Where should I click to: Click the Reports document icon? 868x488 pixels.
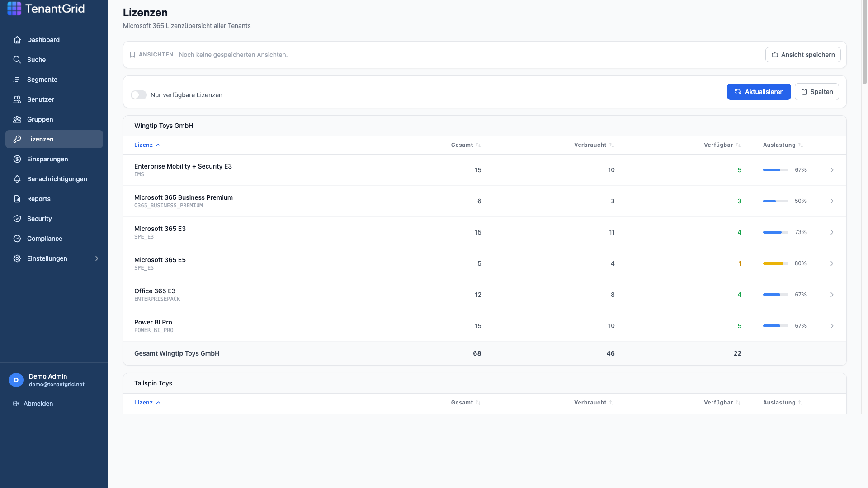(17, 199)
